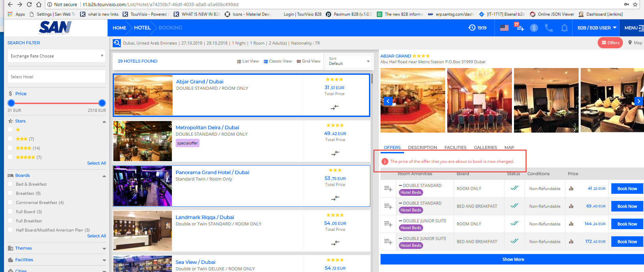This screenshot has width=644, height=272.
Task: Click the minimum price slider handle
Action: click(x=11, y=103)
